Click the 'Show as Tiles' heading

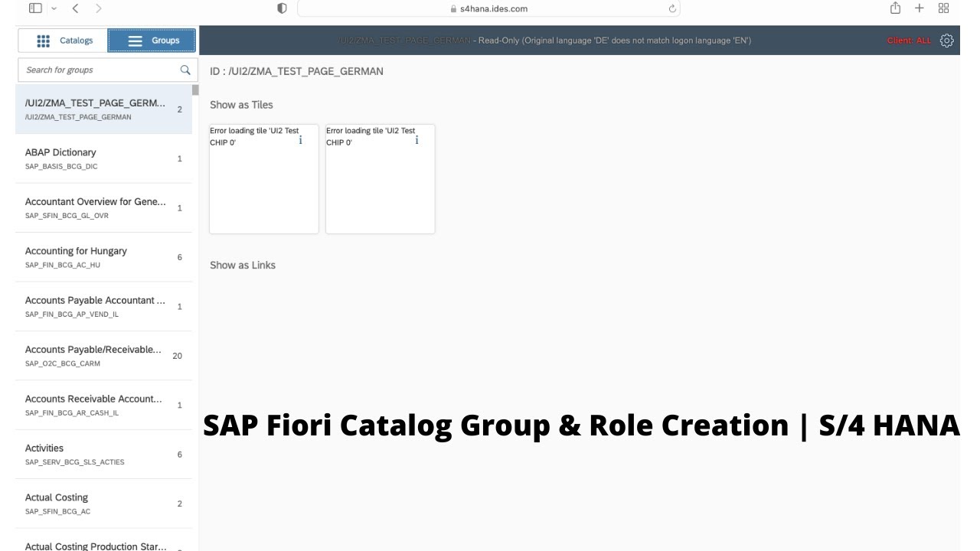point(241,105)
